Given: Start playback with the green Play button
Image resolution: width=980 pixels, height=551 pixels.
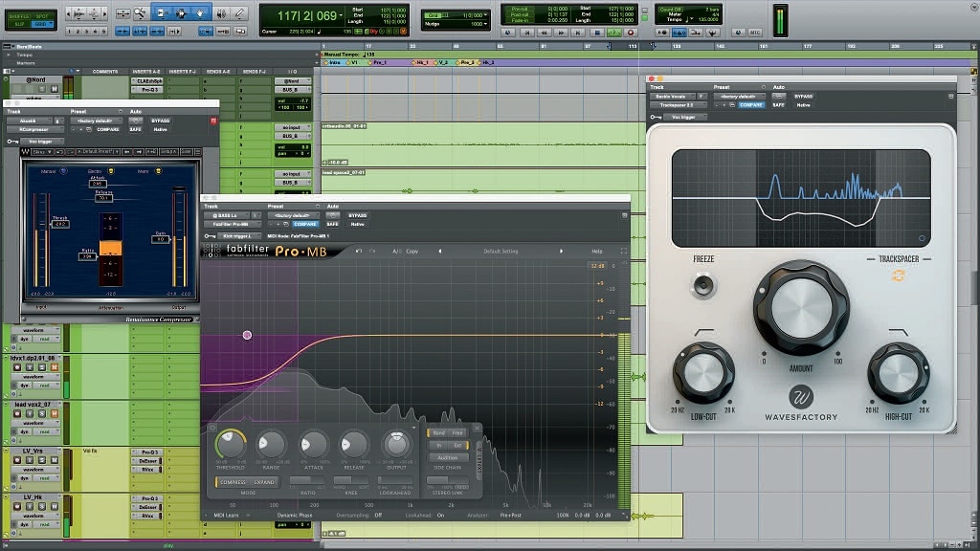Looking at the screenshot, I should [613, 33].
